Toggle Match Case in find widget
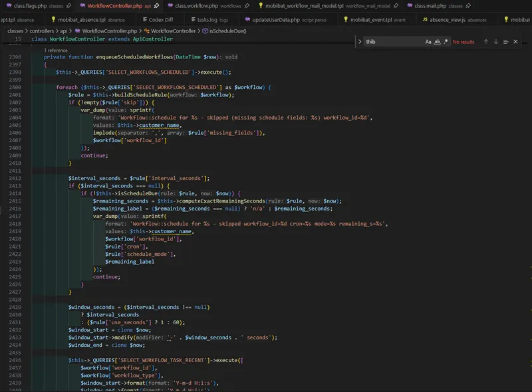The width and height of the screenshot is (532, 392). pyautogui.click(x=428, y=42)
